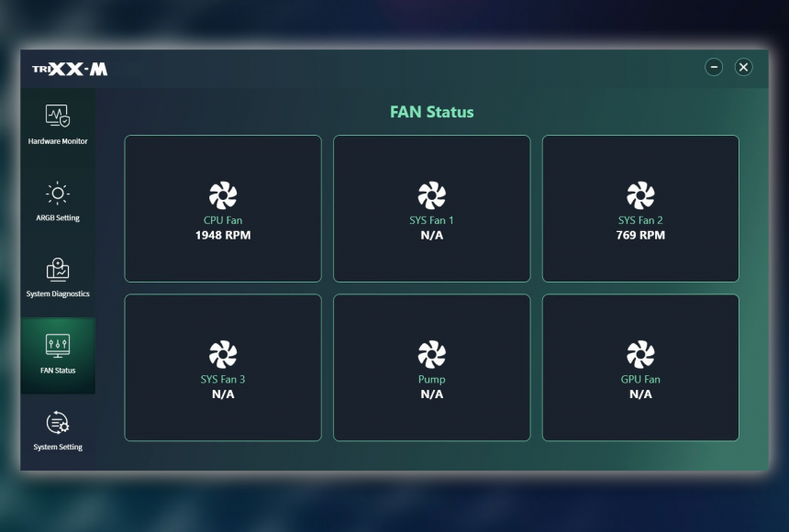This screenshot has height=532, width=789.
Task: Click the Pump fan icon
Action: pyautogui.click(x=431, y=354)
